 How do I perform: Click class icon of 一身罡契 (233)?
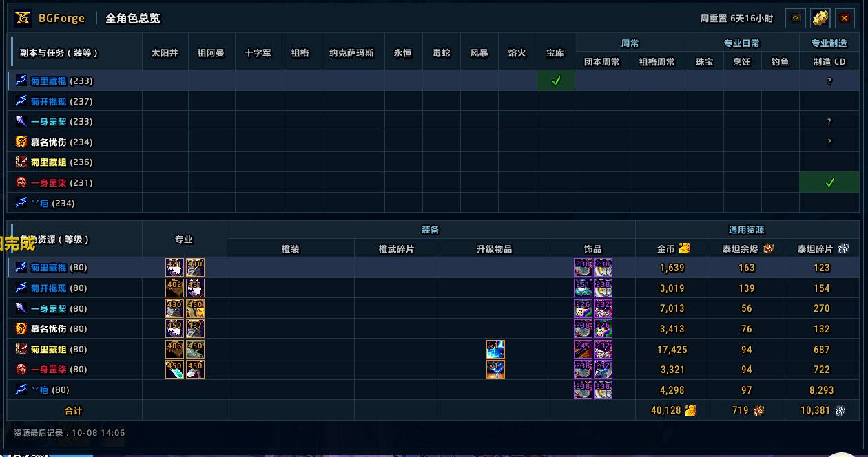(x=21, y=121)
